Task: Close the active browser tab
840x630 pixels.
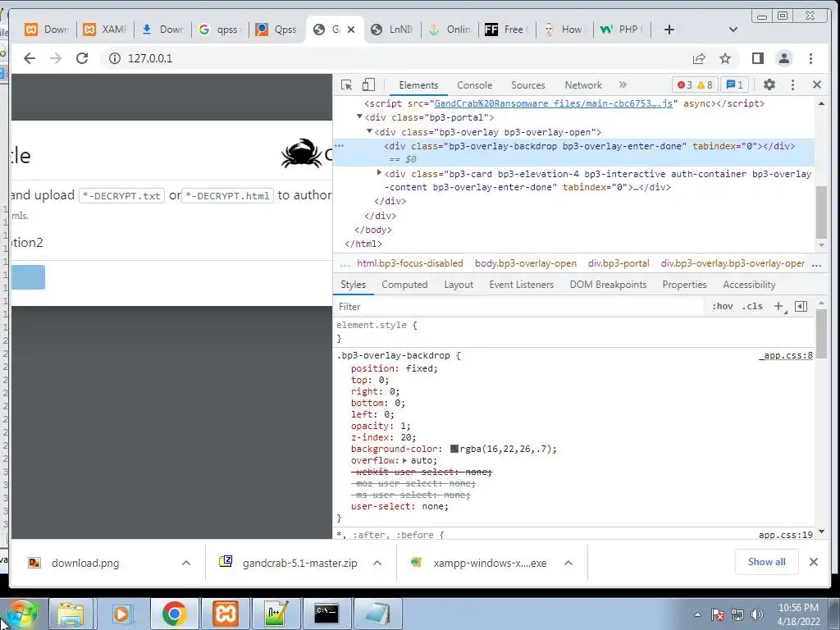Action: tap(351, 30)
